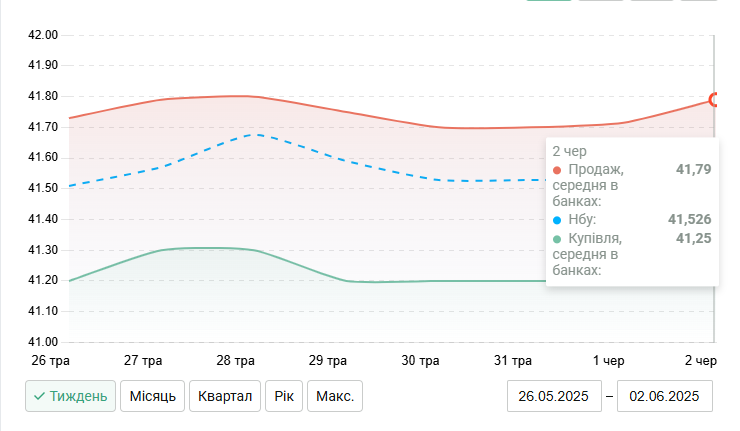Click the 41.80 y-axis label

coord(43,96)
